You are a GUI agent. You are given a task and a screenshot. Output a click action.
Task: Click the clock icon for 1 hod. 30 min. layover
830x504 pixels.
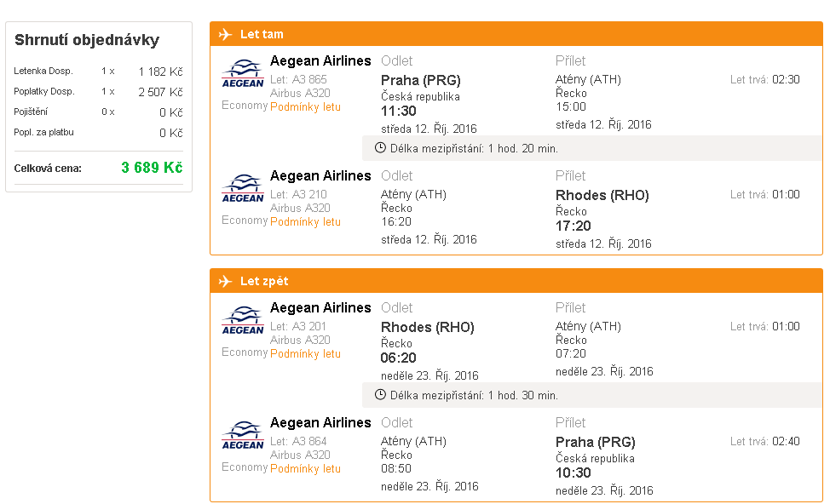[380, 395]
